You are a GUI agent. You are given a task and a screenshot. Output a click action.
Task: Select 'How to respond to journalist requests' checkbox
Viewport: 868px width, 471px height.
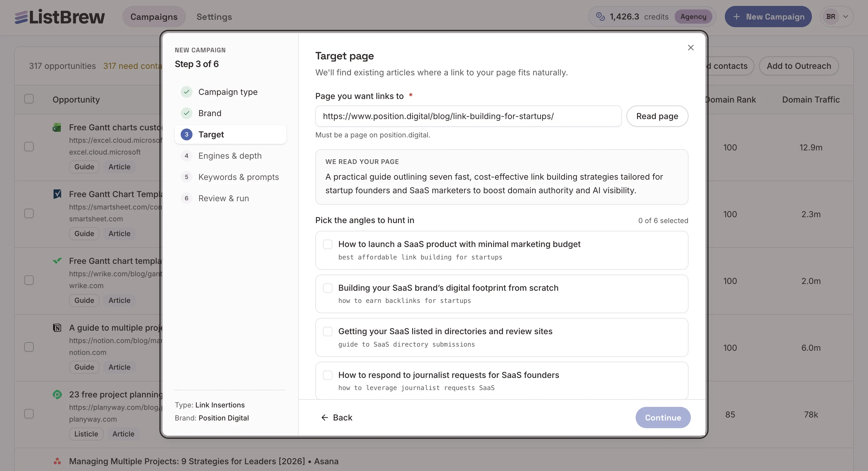[327, 375]
